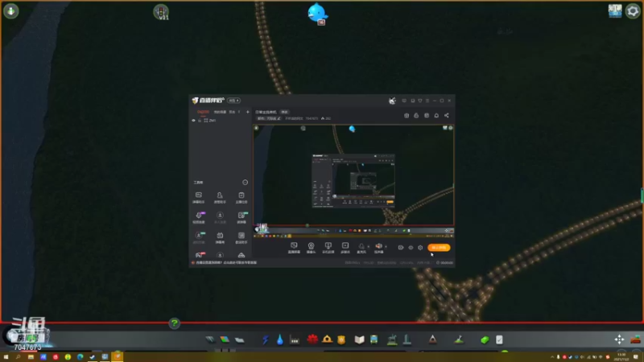This screenshot has height=362, width=644.
Task: Select the second scene tab
Action: click(x=220, y=112)
